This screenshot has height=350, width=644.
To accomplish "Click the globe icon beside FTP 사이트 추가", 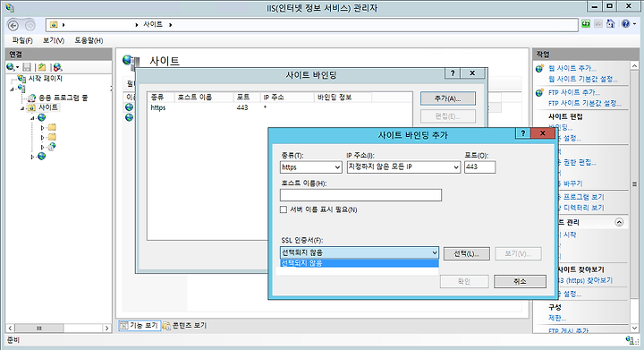I will (539, 92).
